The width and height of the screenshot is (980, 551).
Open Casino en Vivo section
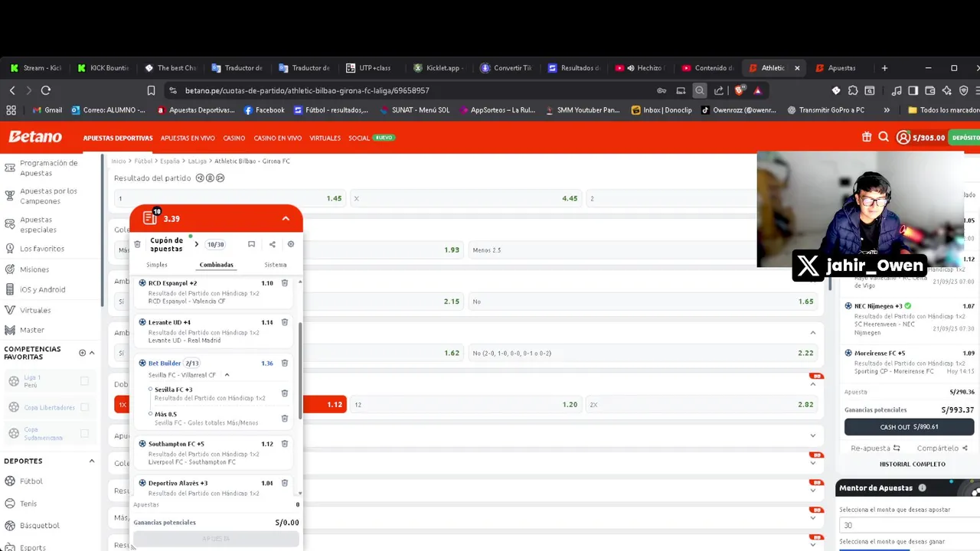[x=278, y=139]
